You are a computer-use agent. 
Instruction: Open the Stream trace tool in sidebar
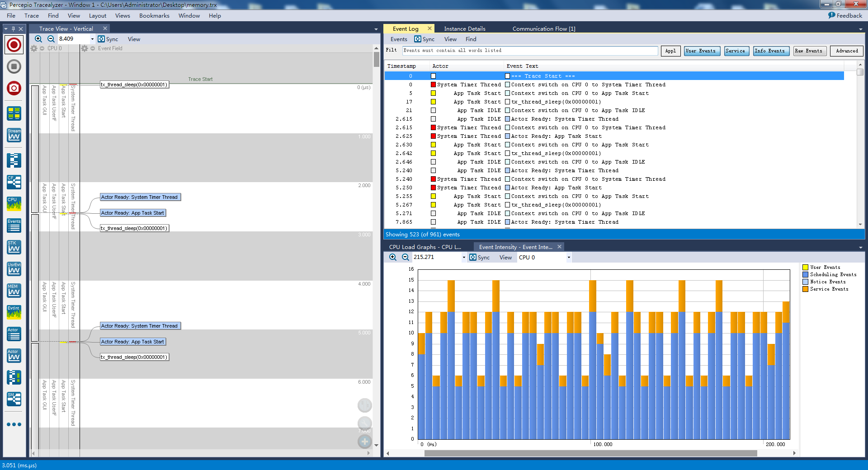[x=14, y=135]
